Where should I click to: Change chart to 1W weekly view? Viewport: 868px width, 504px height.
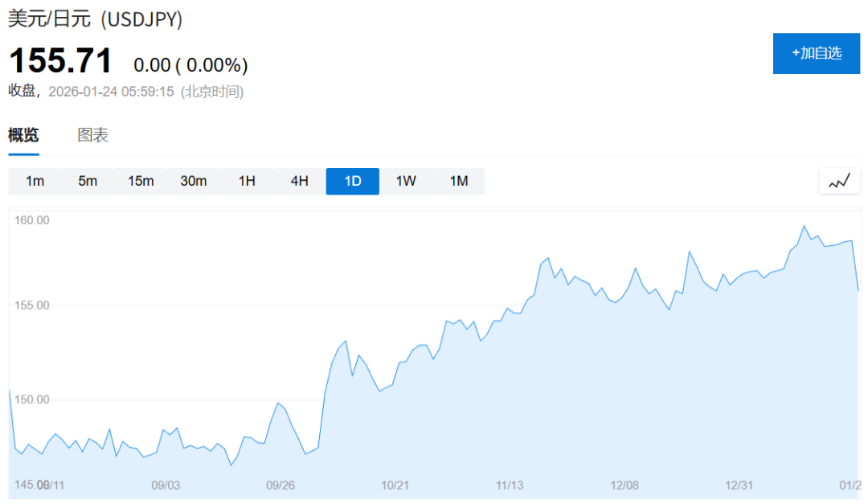[x=406, y=182]
